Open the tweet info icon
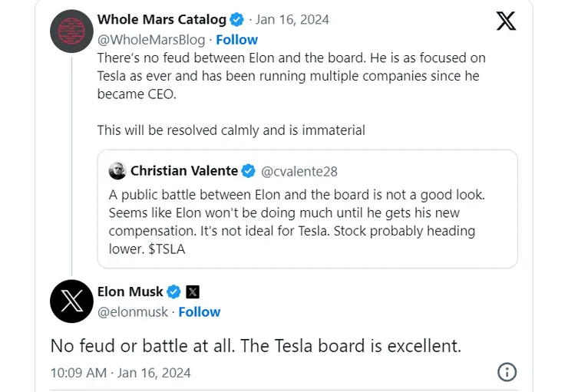 click(507, 372)
